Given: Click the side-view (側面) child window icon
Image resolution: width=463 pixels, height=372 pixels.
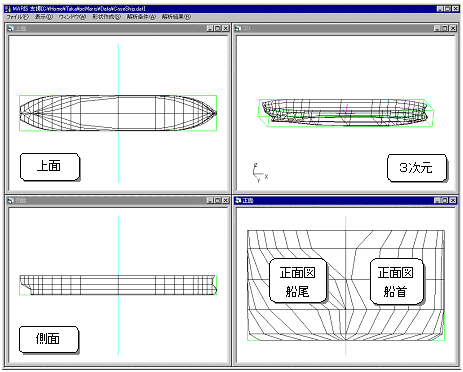Looking at the screenshot, I should point(11,200).
